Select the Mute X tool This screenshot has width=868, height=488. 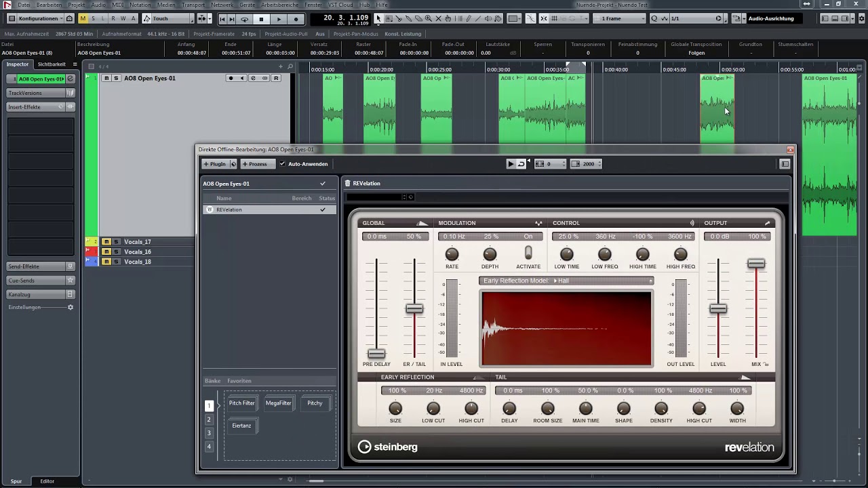pos(438,18)
